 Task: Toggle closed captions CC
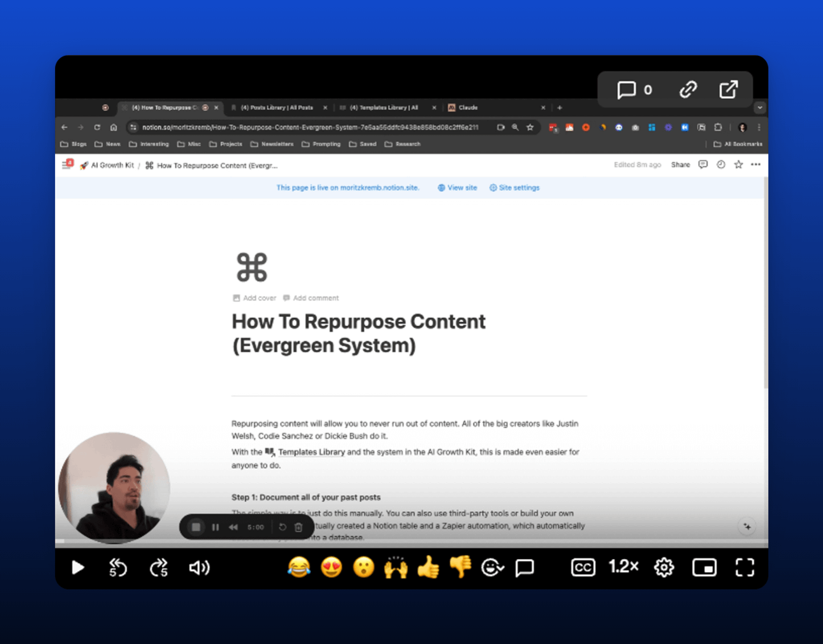pos(583,567)
